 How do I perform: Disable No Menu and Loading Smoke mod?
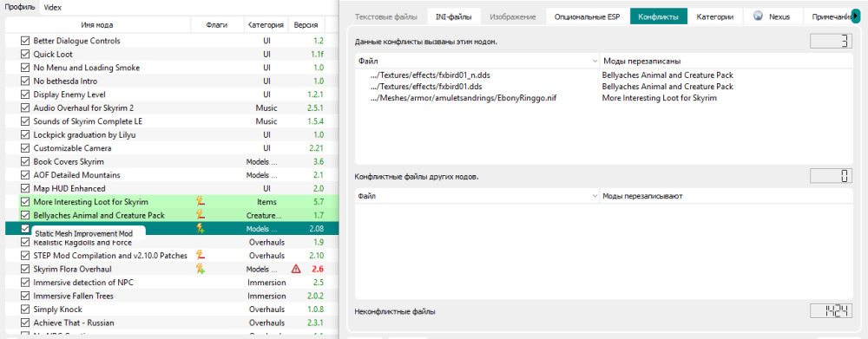[x=24, y=68]
